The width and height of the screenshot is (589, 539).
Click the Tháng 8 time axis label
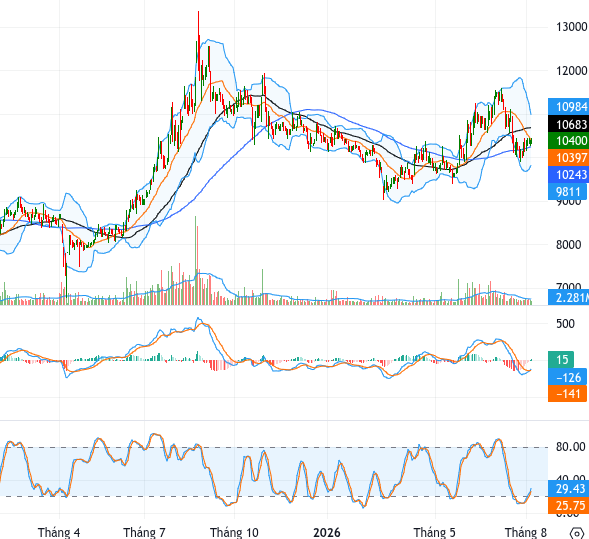[526, 532]
